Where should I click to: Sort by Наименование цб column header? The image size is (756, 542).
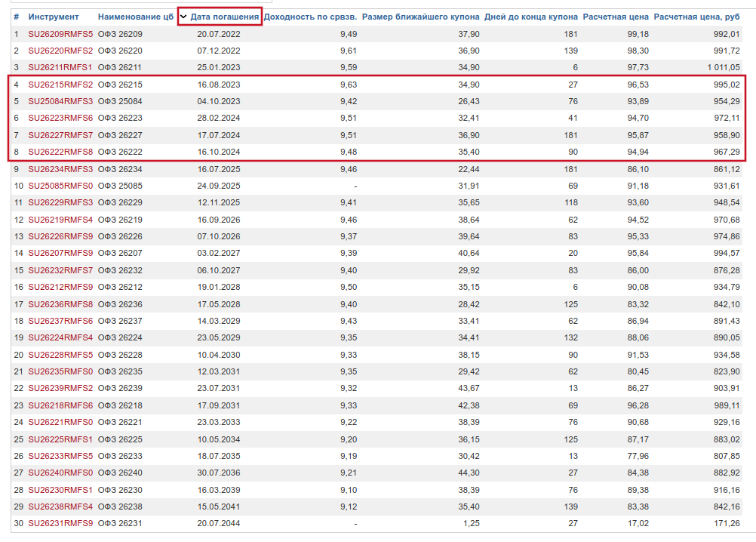pyautogui.click(x=136, y=17)
